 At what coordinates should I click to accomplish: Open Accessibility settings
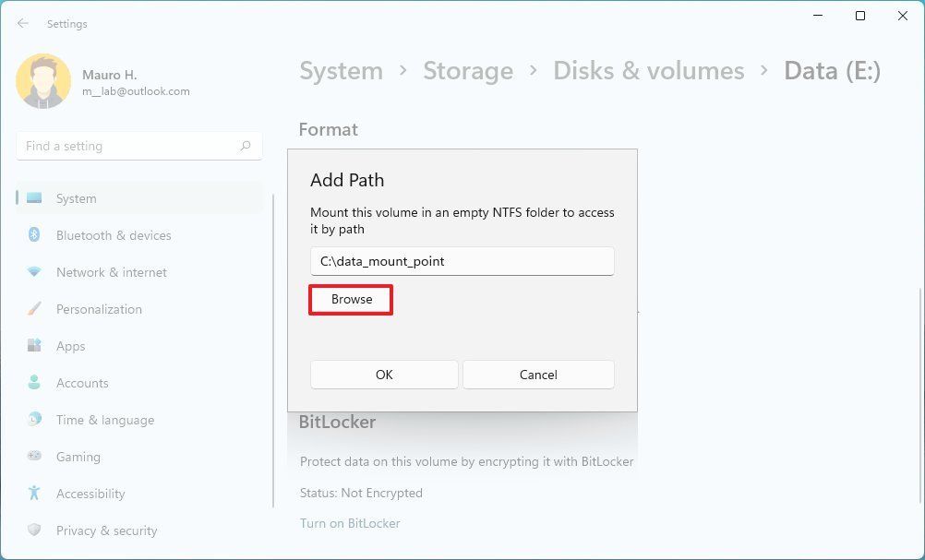pos(90,494)
